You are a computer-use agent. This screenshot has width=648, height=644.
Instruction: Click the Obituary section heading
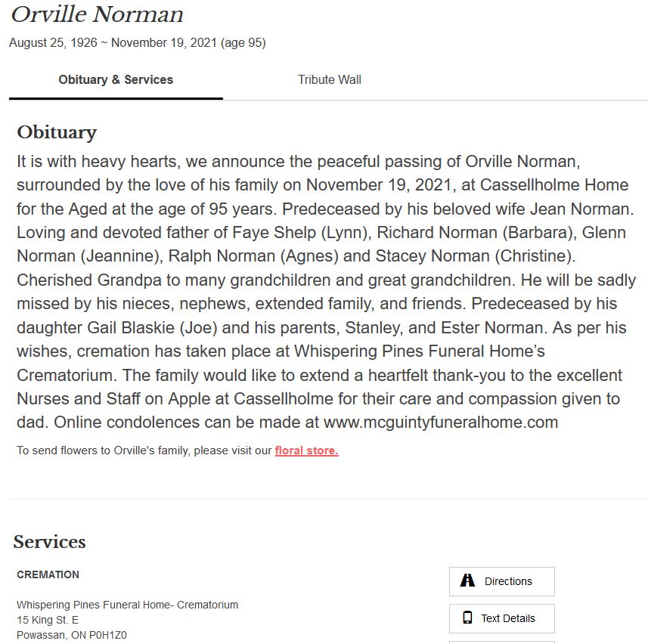tap(57, 132)
